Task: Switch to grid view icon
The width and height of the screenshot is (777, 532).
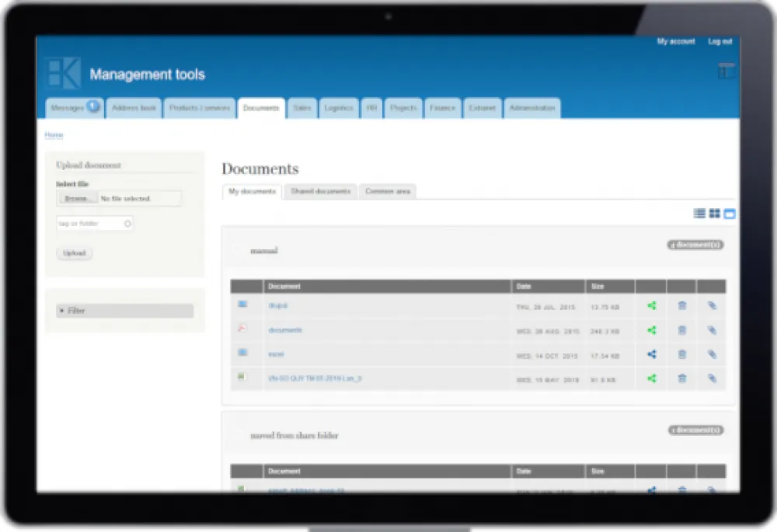Action: pyautogui.click(x=714, y=214)
